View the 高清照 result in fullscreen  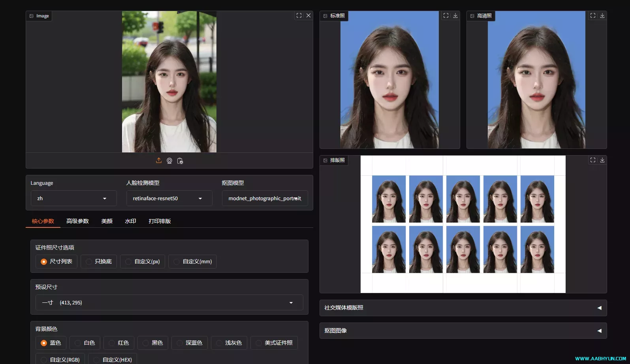click(593, 15)
